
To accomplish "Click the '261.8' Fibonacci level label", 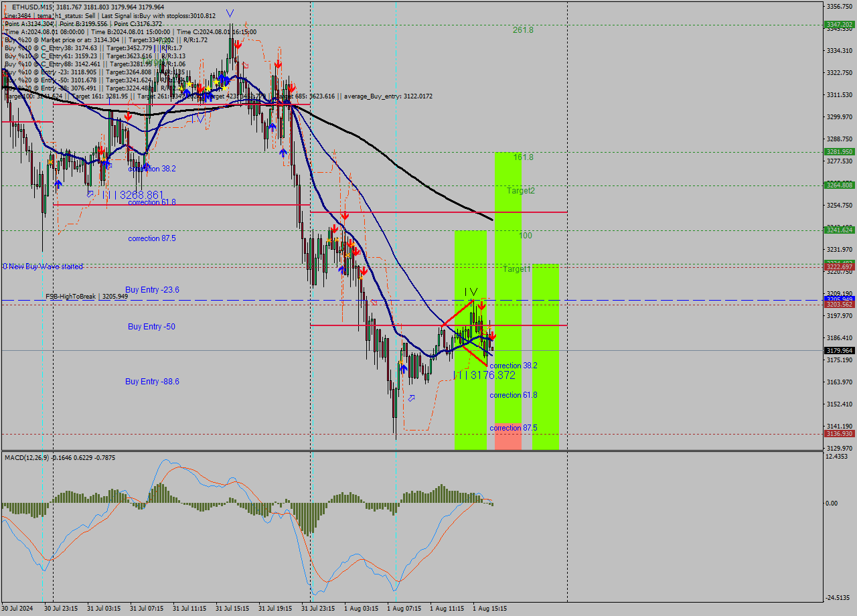I will [x=523, y=30].
